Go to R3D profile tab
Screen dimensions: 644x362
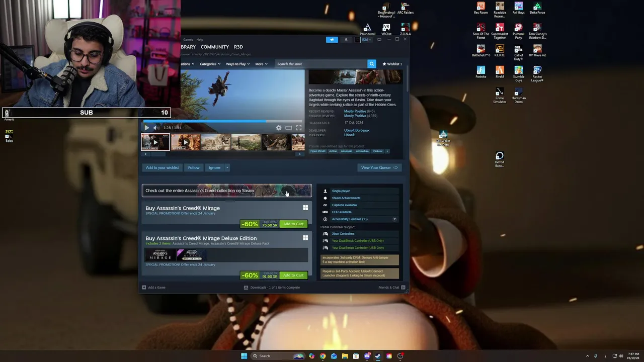click(238, 47)
